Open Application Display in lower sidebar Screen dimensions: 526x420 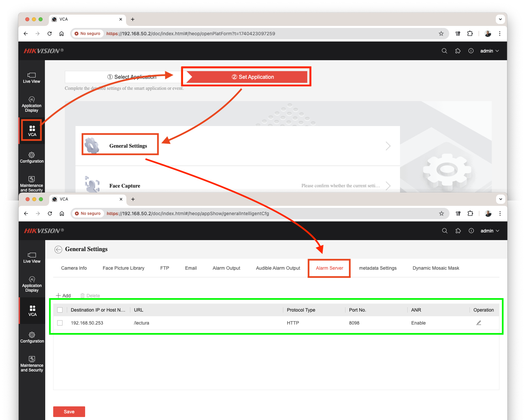point(32,284)
